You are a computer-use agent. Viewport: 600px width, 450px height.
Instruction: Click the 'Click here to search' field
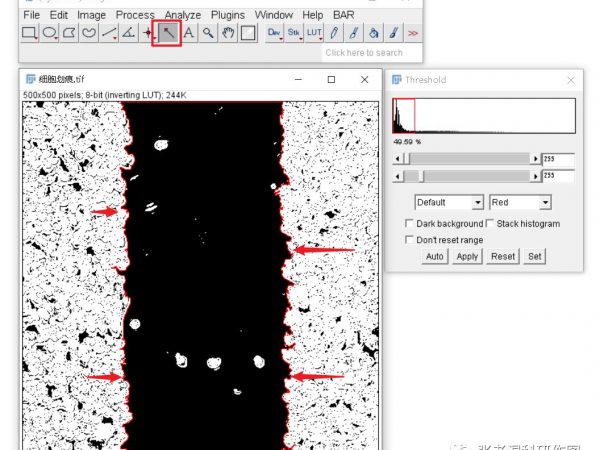click(x=372, y=53)
